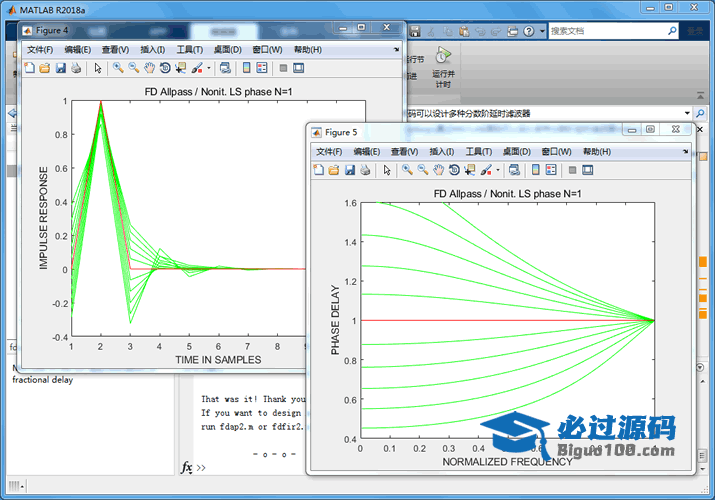Select Brush data tool in Figure 4

(x=197, y=68)
